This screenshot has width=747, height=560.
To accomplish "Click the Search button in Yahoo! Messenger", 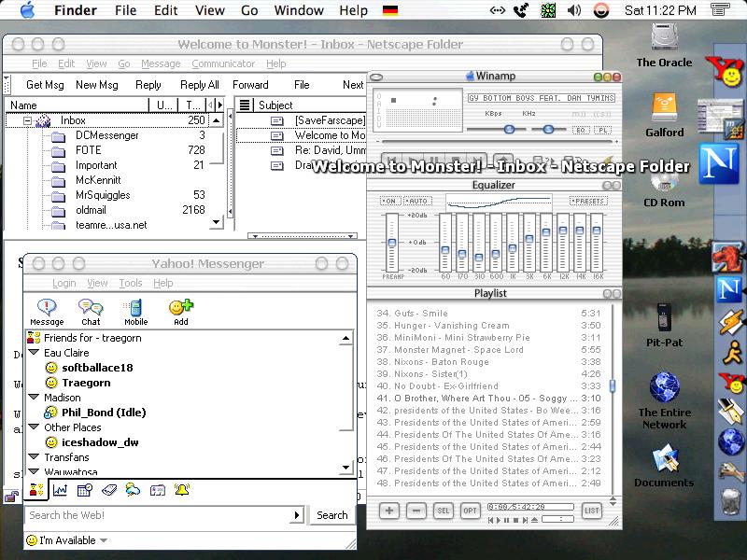I will click(332, 515).
